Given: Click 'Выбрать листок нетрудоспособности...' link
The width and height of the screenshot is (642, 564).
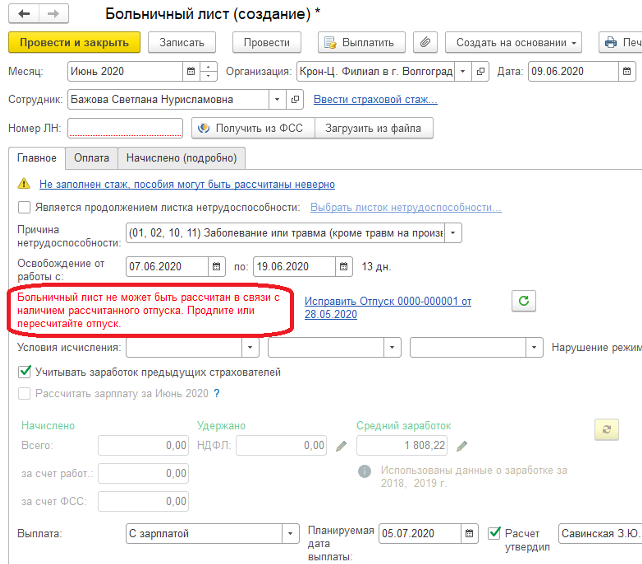Looking at the screenshot, I should (406, 207).
